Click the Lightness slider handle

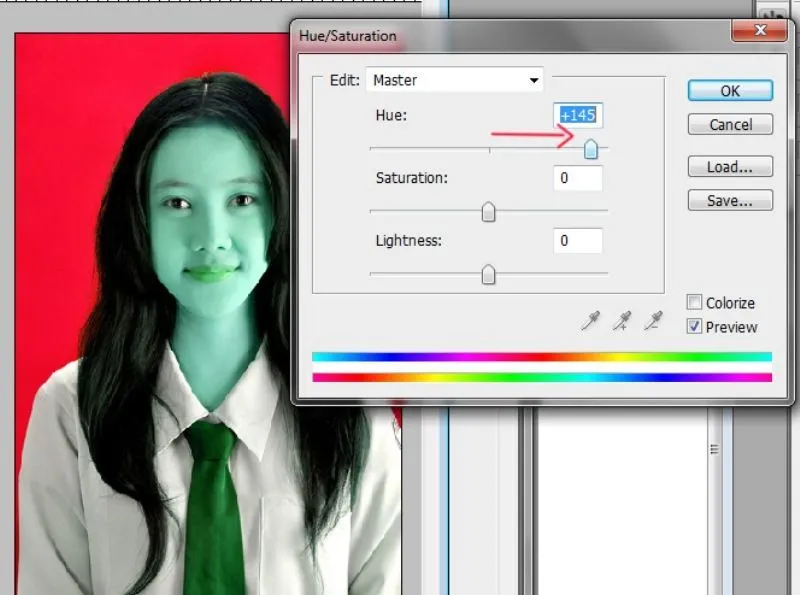pos(488,275)
